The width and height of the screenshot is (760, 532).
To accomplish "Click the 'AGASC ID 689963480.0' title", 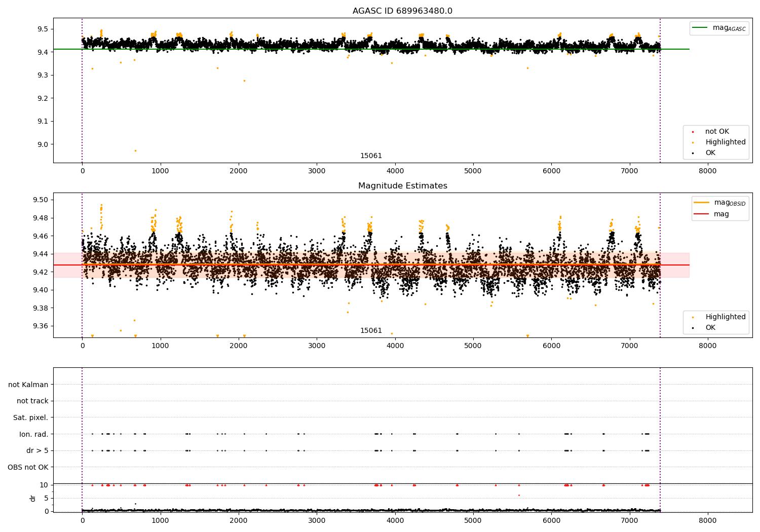I will (x=402, y=11).
